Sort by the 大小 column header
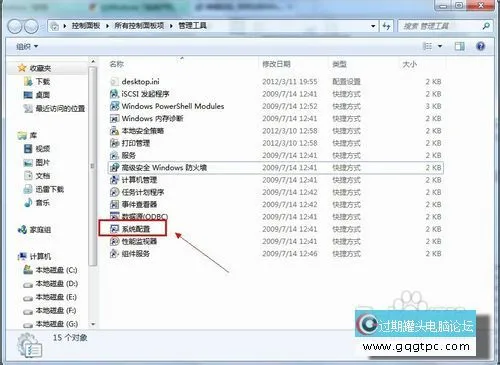 click(x=409, y=64)
